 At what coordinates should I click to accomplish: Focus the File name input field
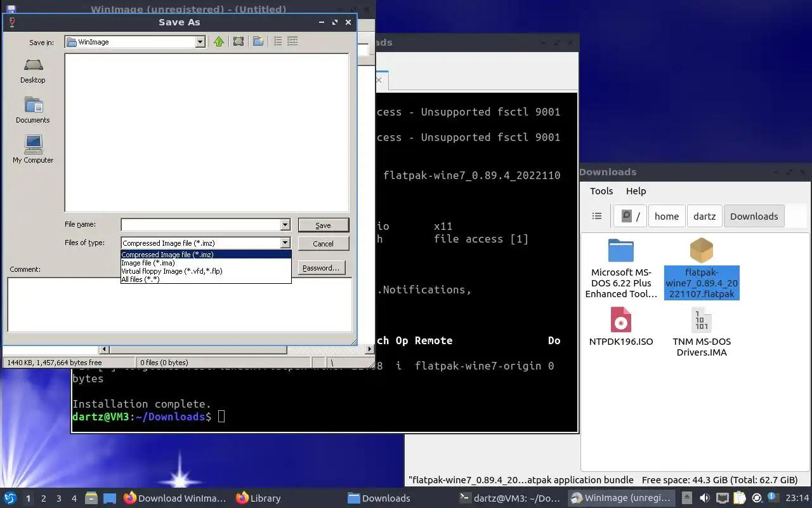tap(200, 225)
